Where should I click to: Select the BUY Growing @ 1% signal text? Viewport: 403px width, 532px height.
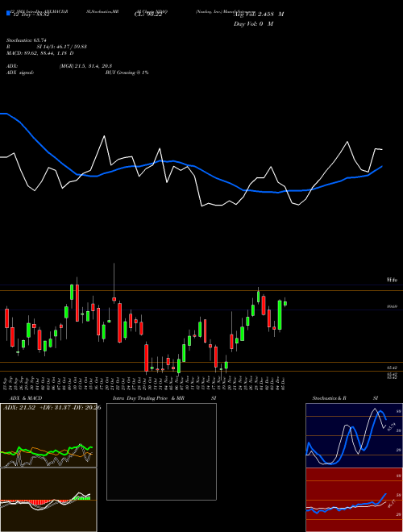[127, 73]
